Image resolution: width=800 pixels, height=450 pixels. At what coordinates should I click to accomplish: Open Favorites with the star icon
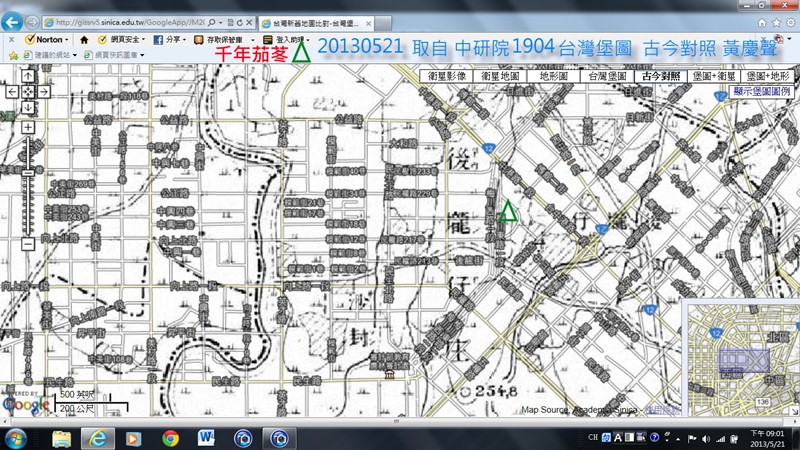pyautogui.click(x=776, y=22)
